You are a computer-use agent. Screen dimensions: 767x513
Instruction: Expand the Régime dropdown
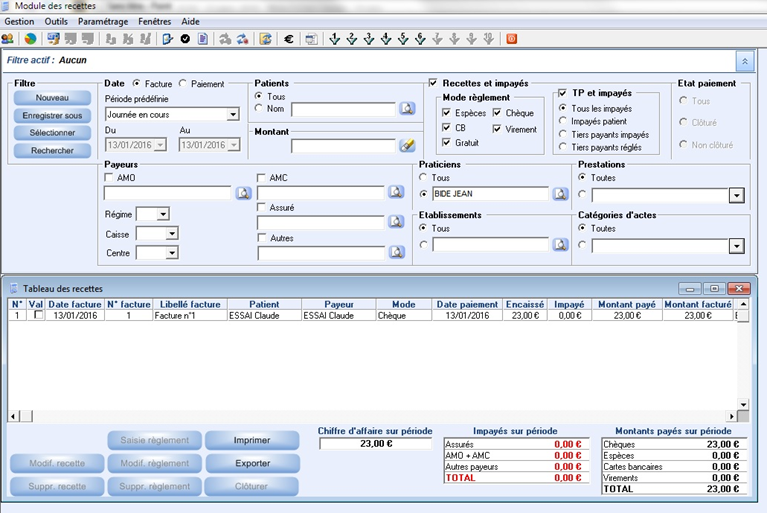pos(163,214)
